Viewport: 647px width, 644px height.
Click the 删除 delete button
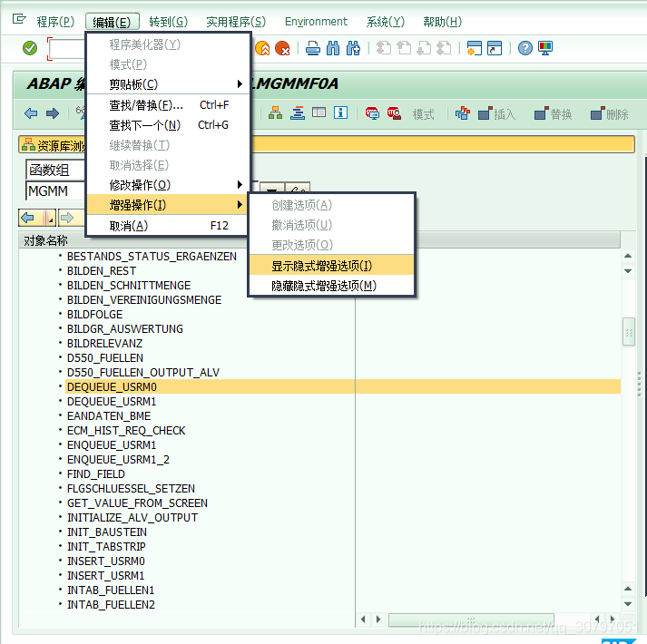610,113
